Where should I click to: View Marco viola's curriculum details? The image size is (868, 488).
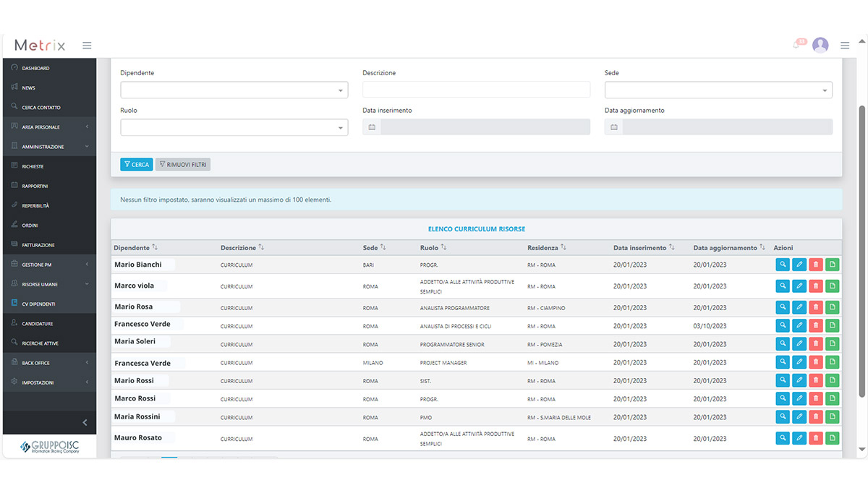783,286
